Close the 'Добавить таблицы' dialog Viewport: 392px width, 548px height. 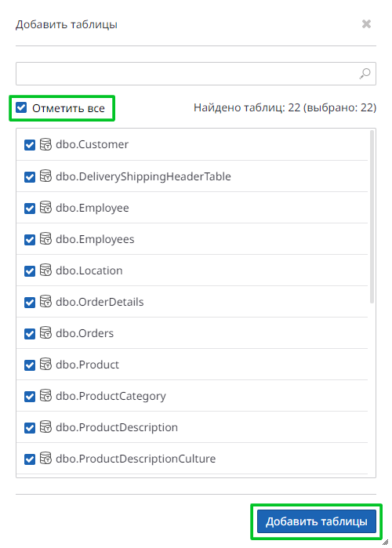366,24
